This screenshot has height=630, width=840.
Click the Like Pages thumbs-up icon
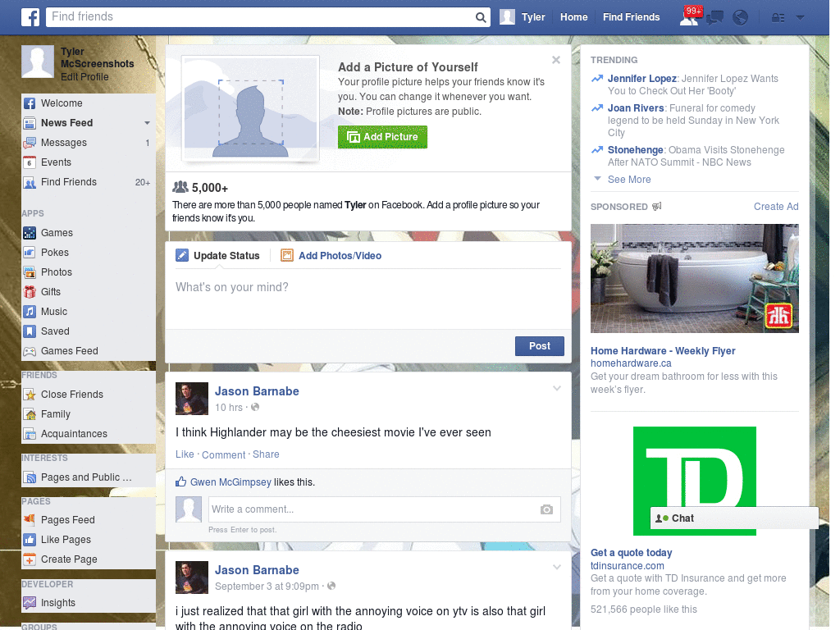30,540
